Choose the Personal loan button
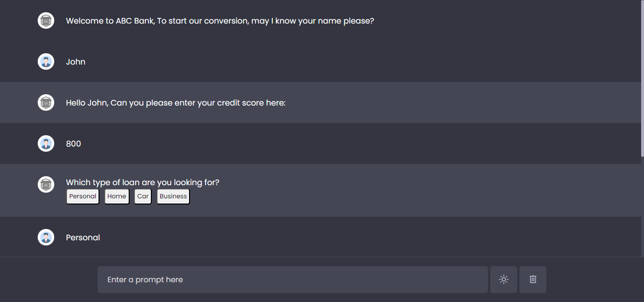The image size is (644, 302). (83, 196)
